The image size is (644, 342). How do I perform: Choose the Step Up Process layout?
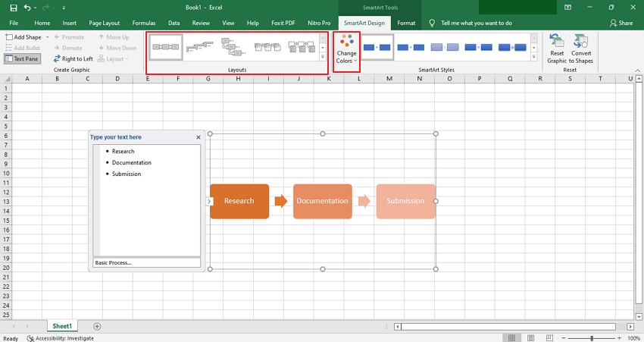(x=199, y=47)
